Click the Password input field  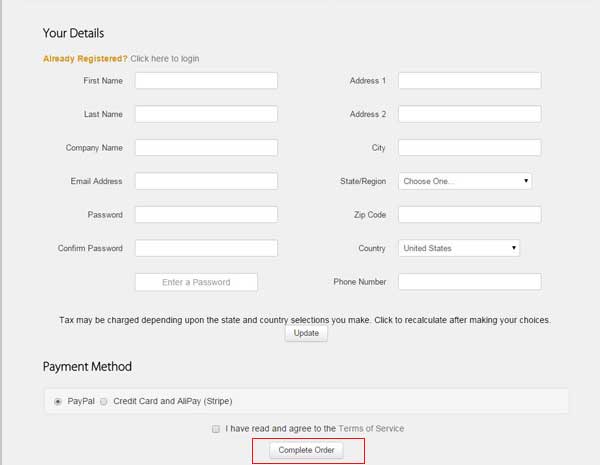206,214
